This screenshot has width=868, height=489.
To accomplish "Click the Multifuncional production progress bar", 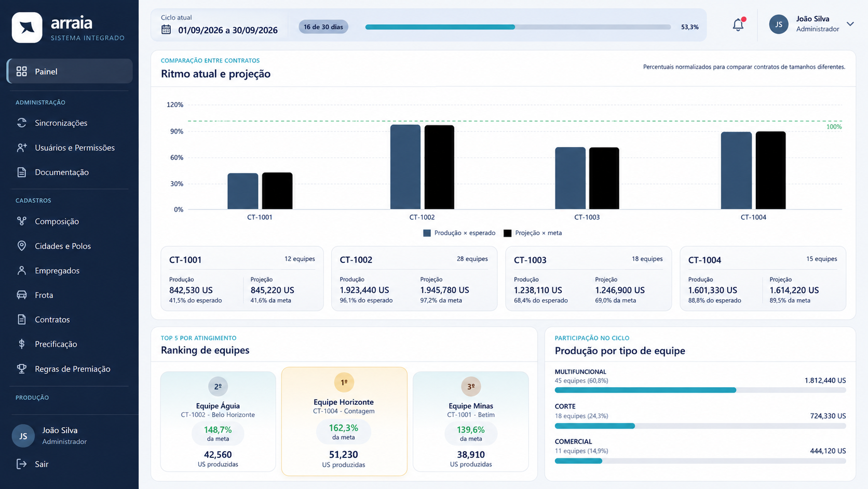I will pyautogui.click(x=700, y=390).
